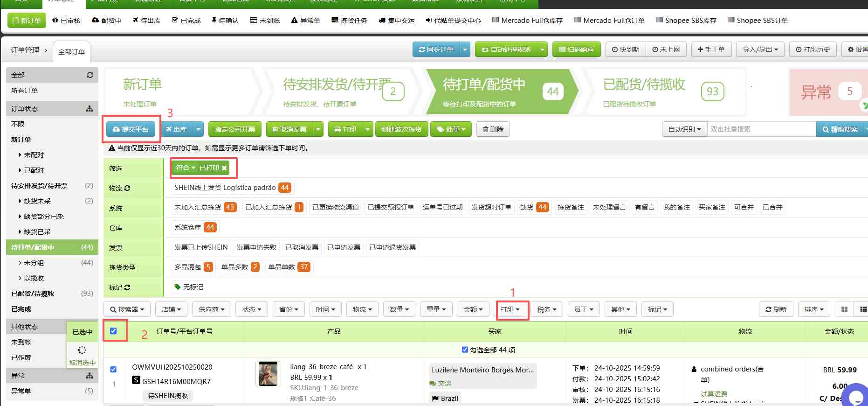Switch to list view icon
The image size is (868, 406).
pos(863,309)
